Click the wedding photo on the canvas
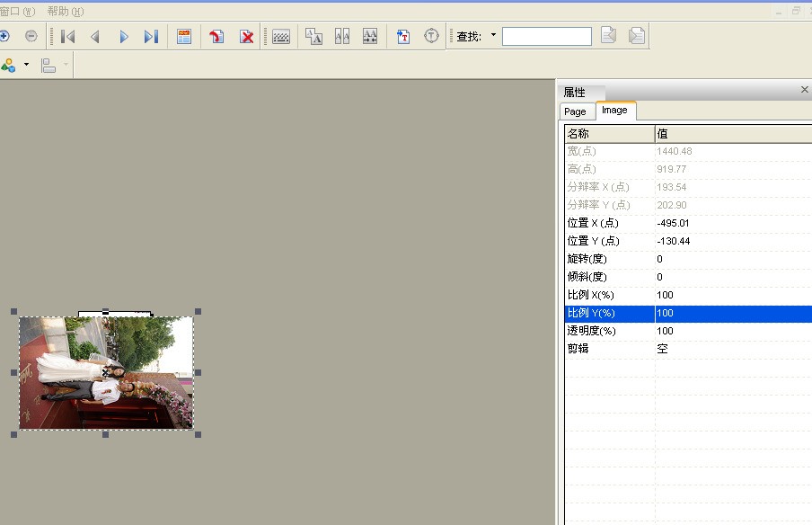812x525 pixels. tap(106, 372)
